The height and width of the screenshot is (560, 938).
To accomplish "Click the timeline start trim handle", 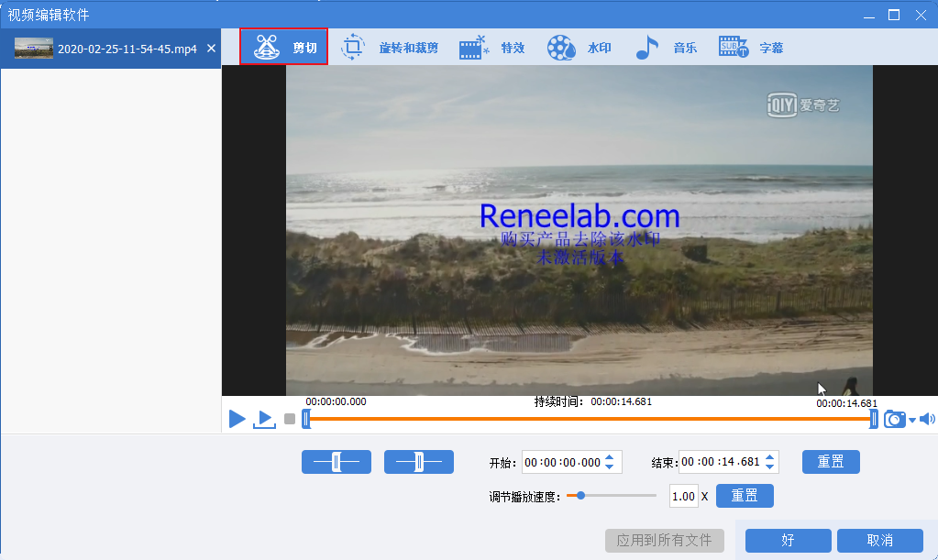I will point(305,419).
